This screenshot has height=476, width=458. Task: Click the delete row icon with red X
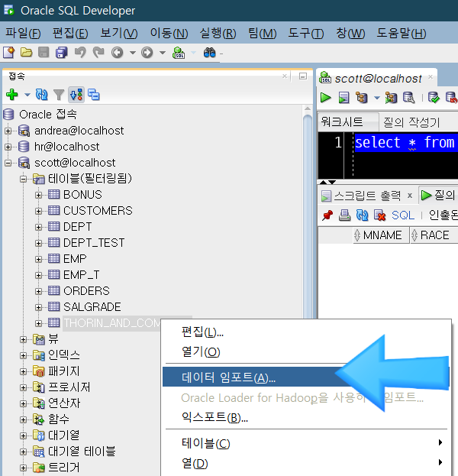coord(379,215)
